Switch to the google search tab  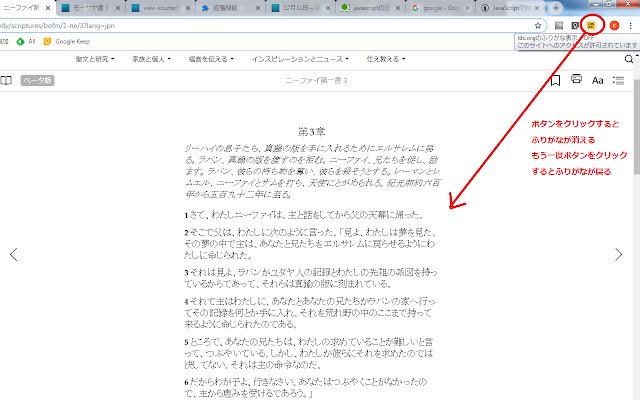tap(440, 8)
